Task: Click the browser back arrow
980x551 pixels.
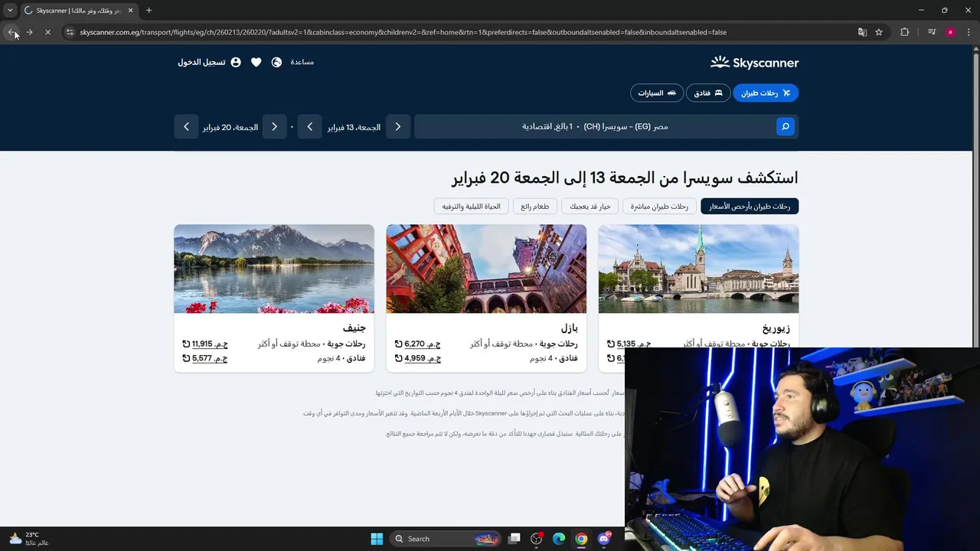Action: click(x=11, y=32)
